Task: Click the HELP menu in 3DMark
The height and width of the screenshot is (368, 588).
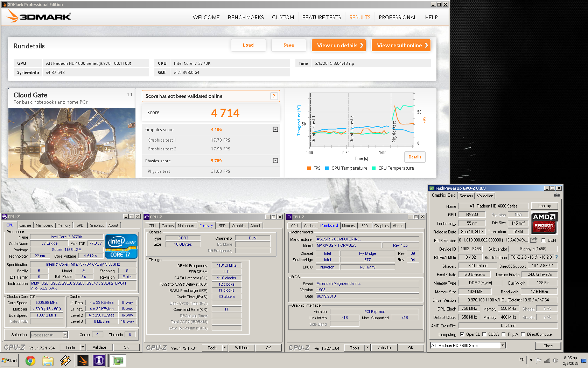Action: pos(431,17)
